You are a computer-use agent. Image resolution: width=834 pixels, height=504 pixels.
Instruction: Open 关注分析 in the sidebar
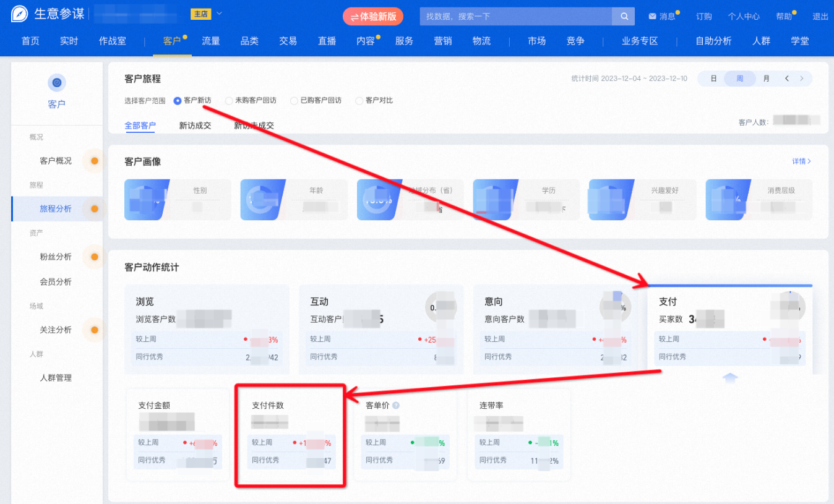pos(56,330)
